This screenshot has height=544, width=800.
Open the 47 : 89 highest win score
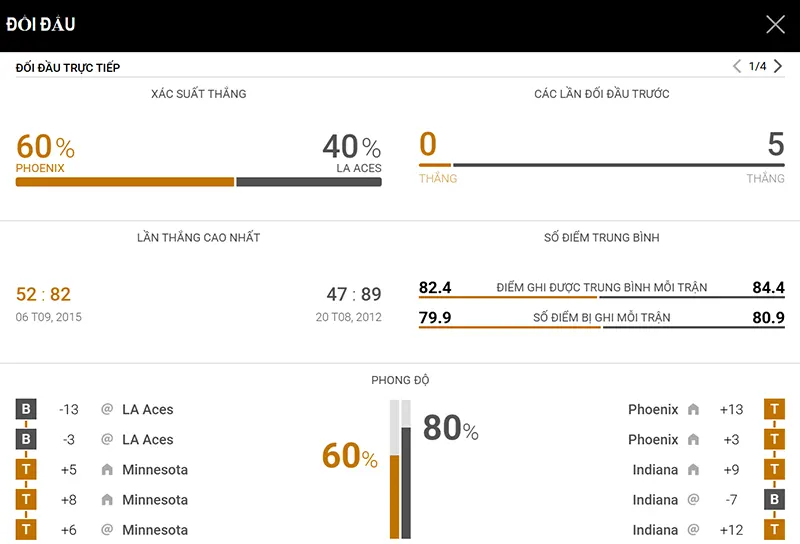(x=354, y=294)
